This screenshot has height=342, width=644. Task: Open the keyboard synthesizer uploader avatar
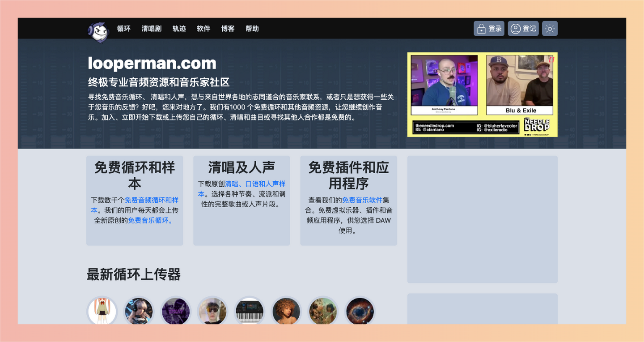point(250,311)
